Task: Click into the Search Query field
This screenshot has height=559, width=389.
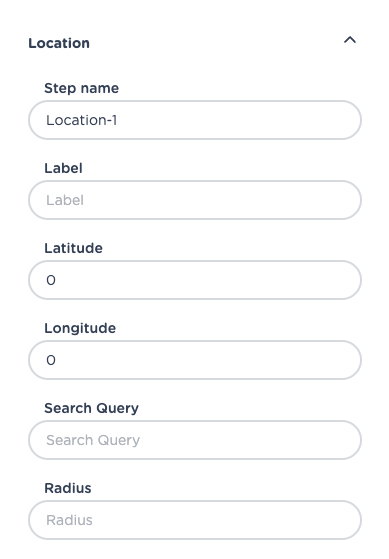Action: pos(195,440)
